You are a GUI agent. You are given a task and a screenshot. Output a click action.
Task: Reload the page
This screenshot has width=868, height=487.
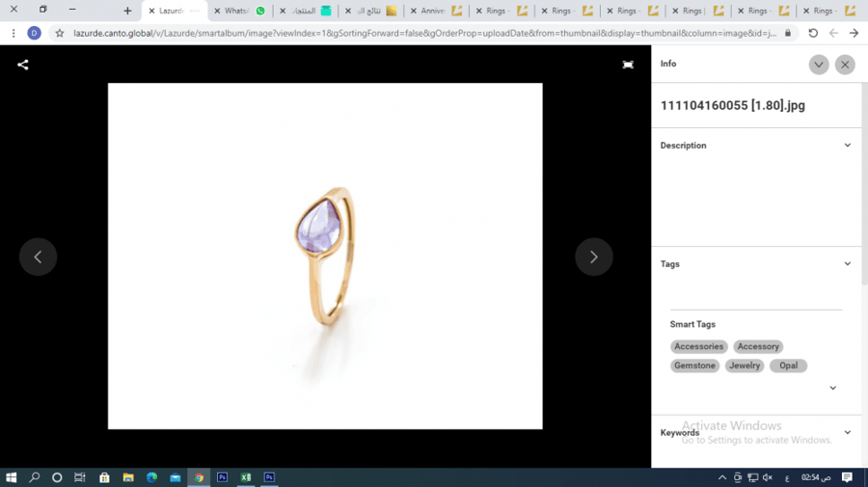click(813, 33)
